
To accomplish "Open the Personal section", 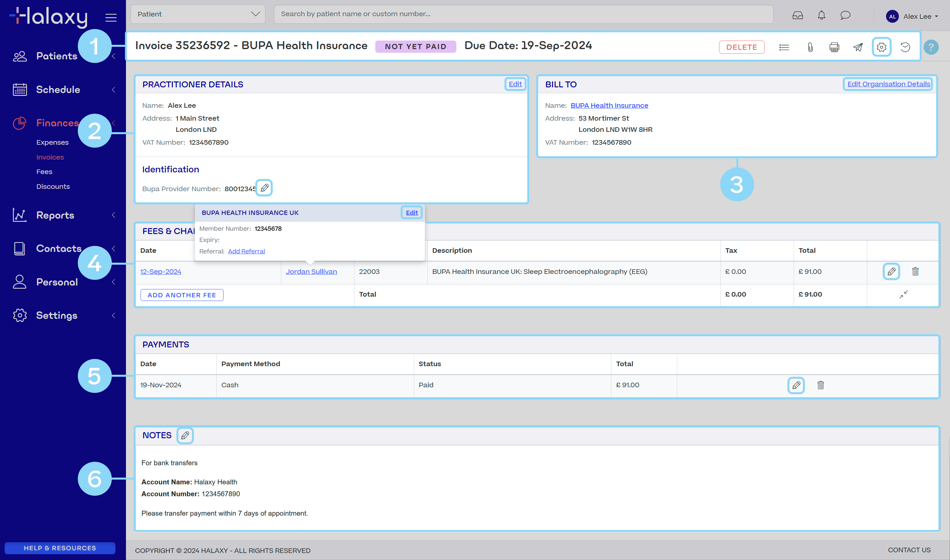I will (57, 282).
